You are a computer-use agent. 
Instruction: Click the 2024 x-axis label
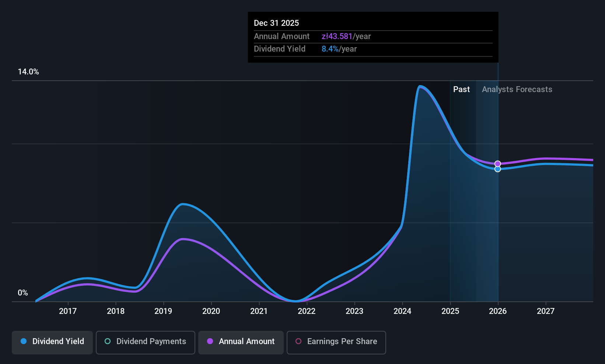tap(402, 311)
